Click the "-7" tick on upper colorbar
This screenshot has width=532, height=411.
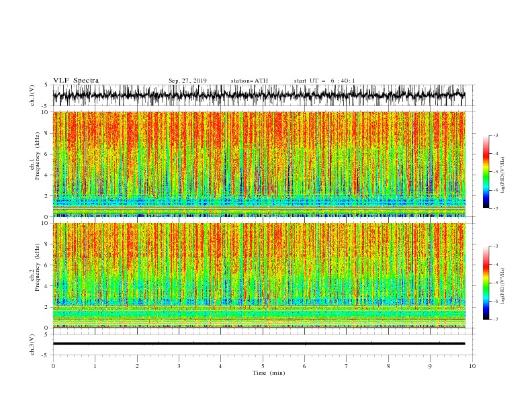pos(495,208)
